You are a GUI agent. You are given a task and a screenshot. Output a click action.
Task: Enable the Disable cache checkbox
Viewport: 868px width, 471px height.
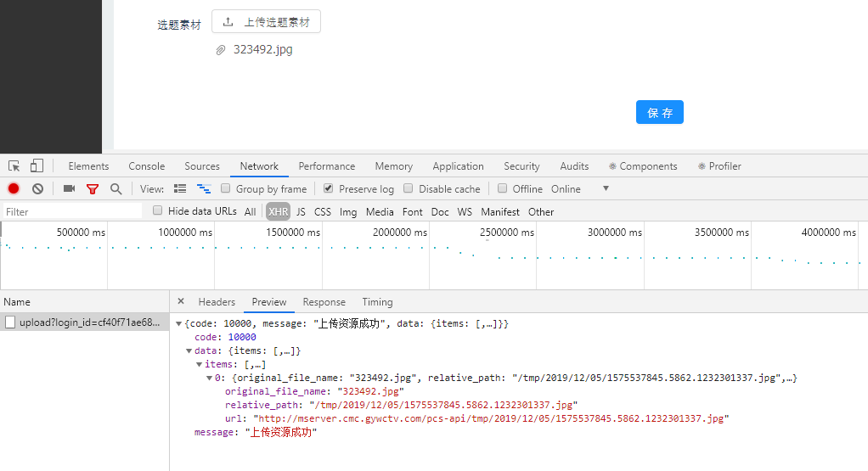pyautogui.click(x=409, y=188)
